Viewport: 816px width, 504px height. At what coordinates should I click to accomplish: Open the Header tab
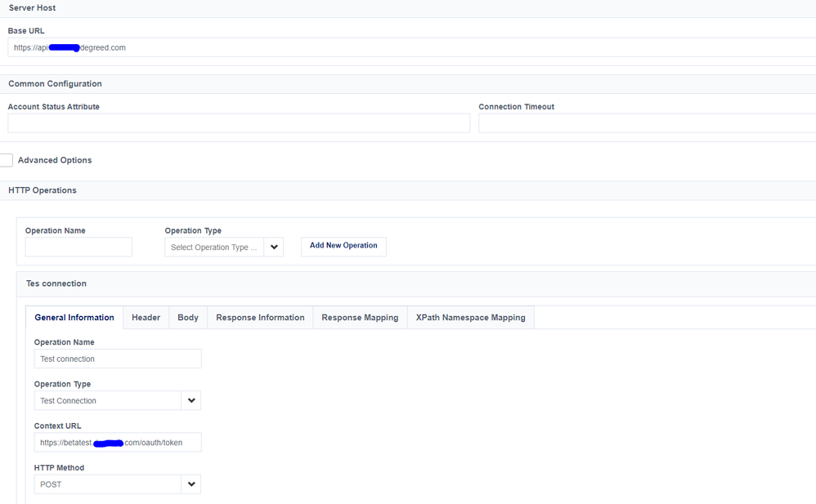tap(146, 318)
